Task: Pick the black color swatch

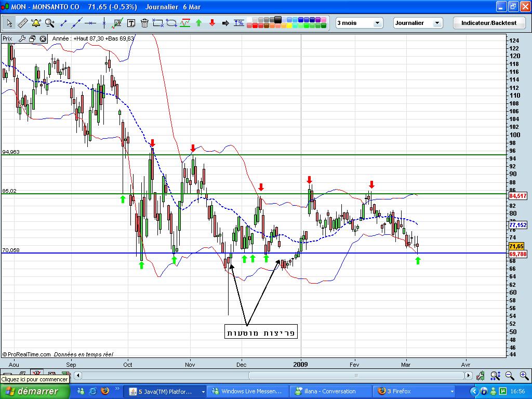Action: point(278,19)
